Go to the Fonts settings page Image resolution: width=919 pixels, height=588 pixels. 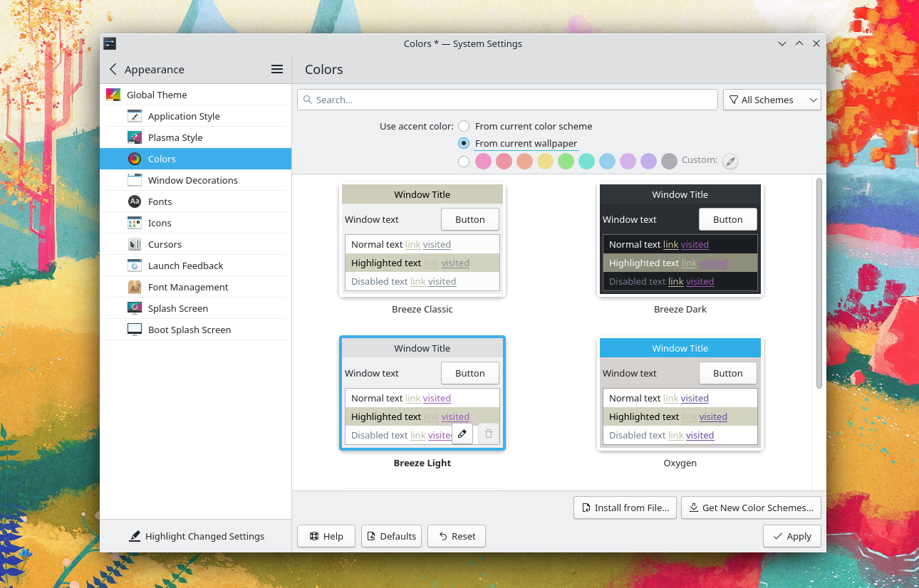(160, 201)
